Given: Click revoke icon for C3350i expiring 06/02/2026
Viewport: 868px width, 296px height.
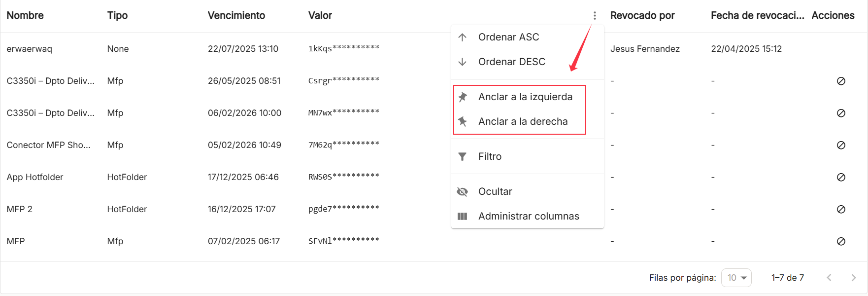Looking at the screenshot, I should [841, 113].
